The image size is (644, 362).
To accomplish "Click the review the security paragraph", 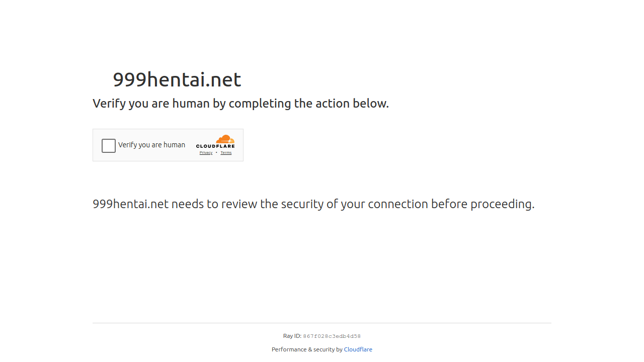I will [x=313, y=204].
